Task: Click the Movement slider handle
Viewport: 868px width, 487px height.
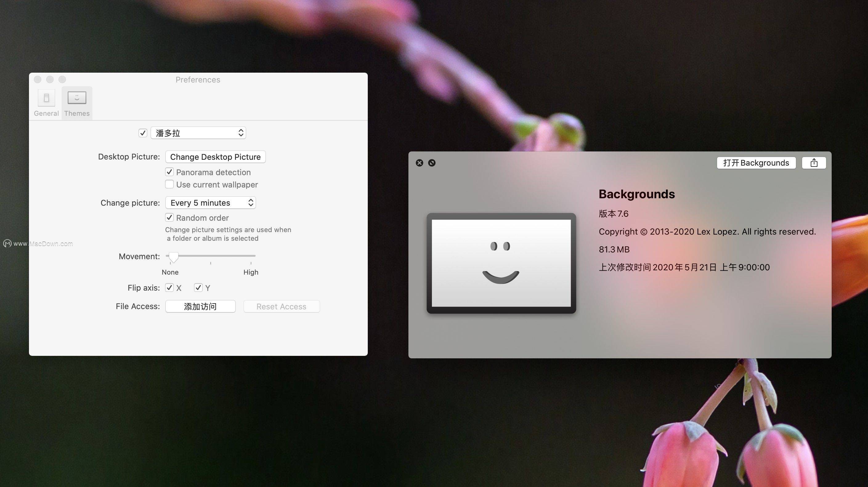Action: click(x=173, y=257)
